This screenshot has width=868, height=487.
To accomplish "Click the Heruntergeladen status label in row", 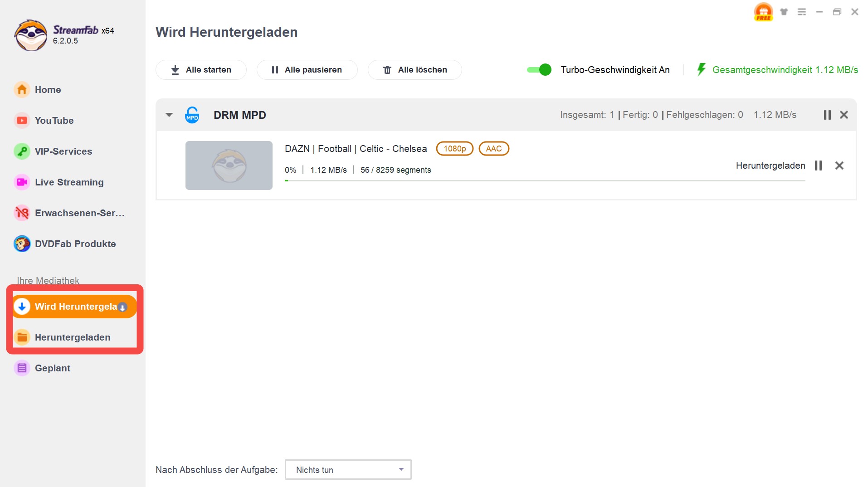I will tap(770, 166).
